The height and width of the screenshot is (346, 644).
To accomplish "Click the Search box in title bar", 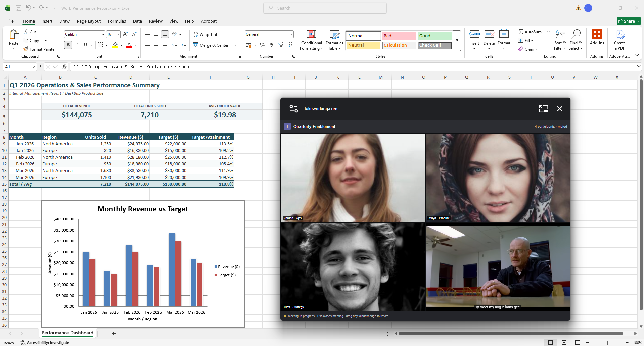I will pyautogui.click(x=325, y=8).
